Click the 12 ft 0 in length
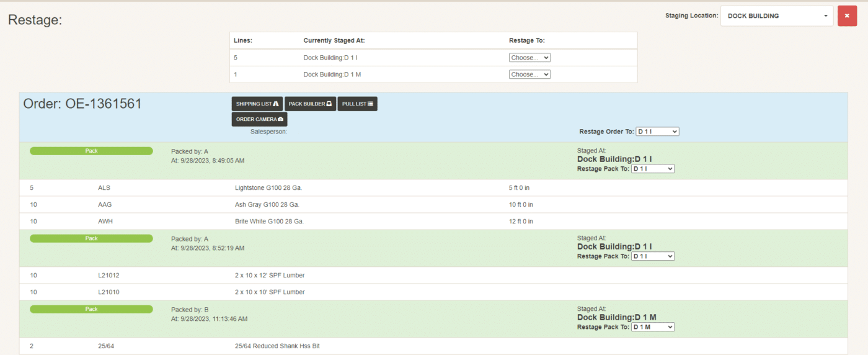This screenshot has width=868, height=355. [x=521, y=221]
